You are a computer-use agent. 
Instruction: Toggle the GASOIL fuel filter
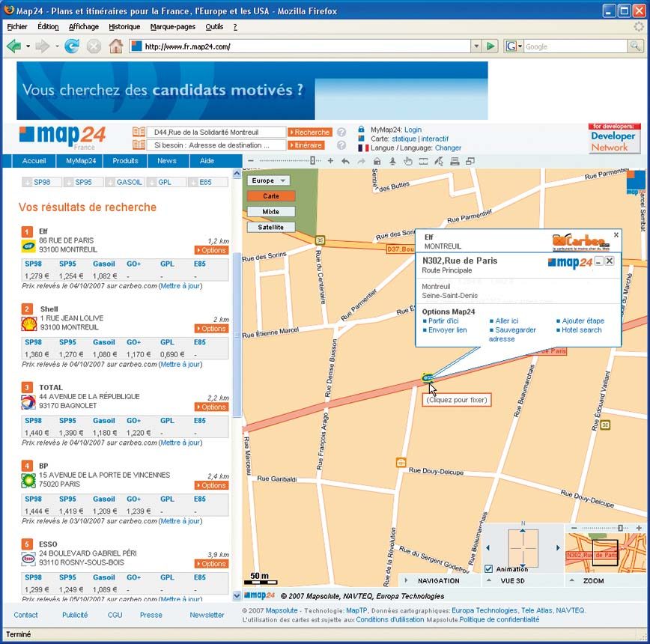point(125,182)
